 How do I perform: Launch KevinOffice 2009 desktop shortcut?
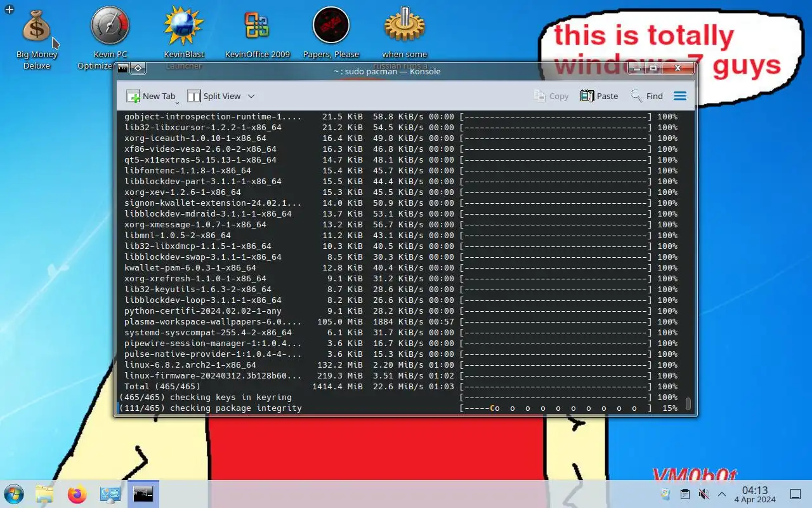coord(257,34)
